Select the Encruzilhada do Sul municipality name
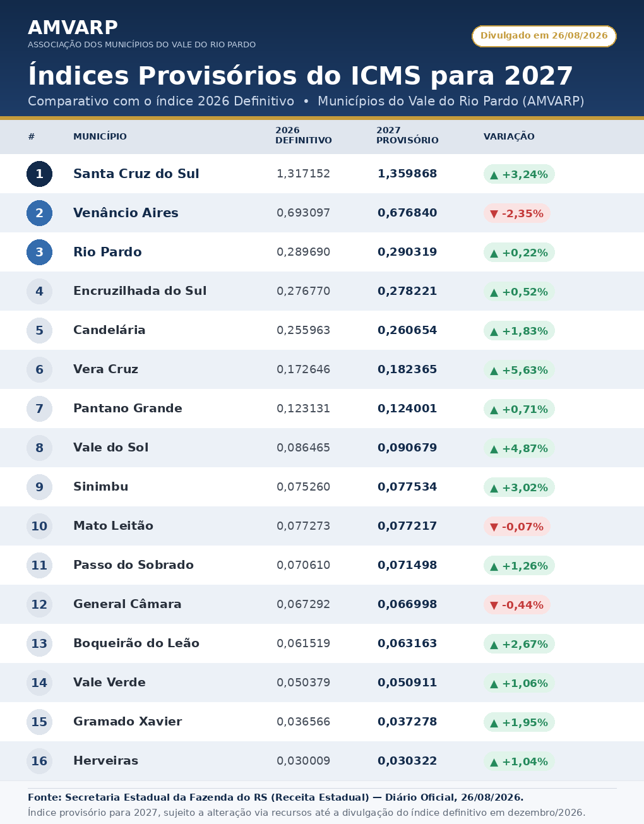This screenshot has width=644, height=824. point(140,291)
